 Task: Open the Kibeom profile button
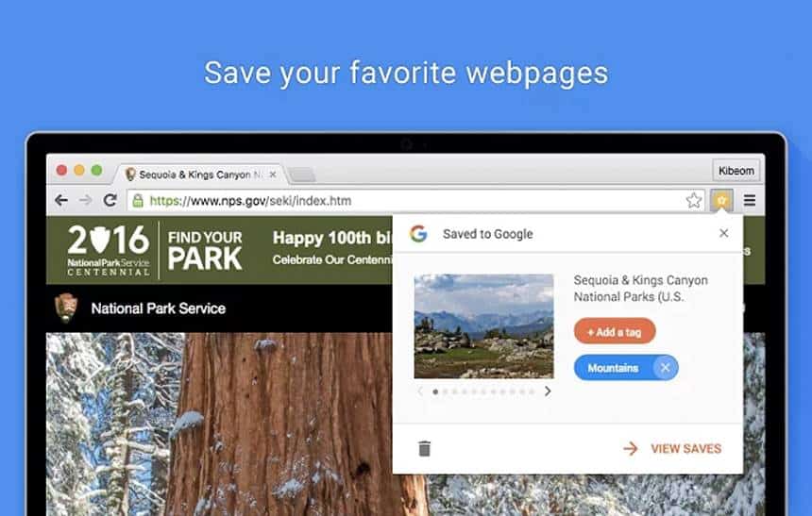736,171
